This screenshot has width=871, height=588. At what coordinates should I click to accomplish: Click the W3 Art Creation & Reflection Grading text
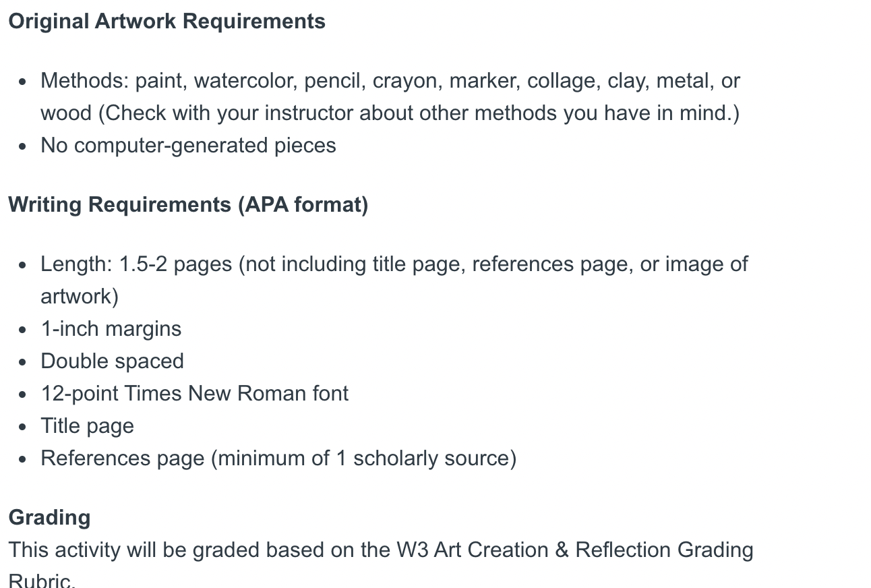pyautogui.click(x=574, y=550)
